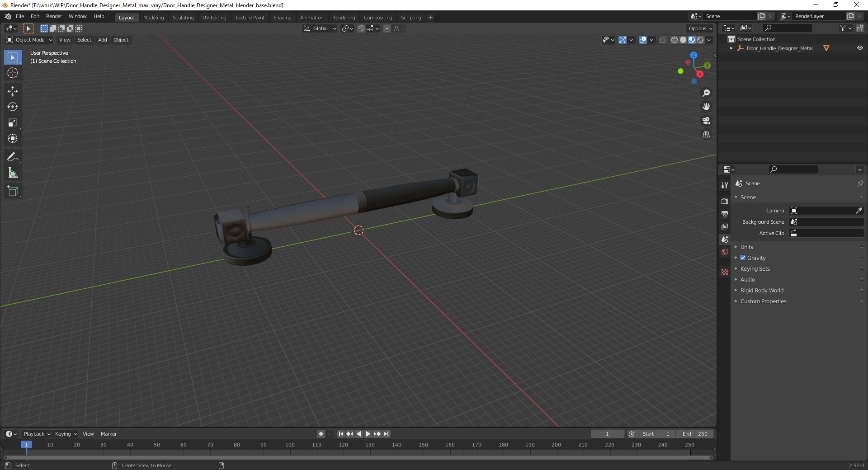Expand the Units panel
This screenshot has width=868, height=470.
(x=746, y=247)
